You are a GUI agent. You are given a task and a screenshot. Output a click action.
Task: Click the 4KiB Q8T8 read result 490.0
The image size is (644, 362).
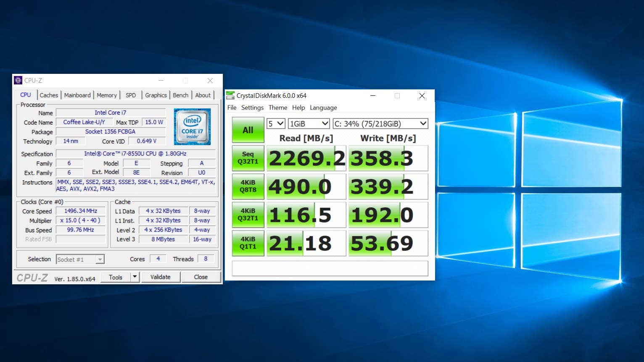coord(306,186)
